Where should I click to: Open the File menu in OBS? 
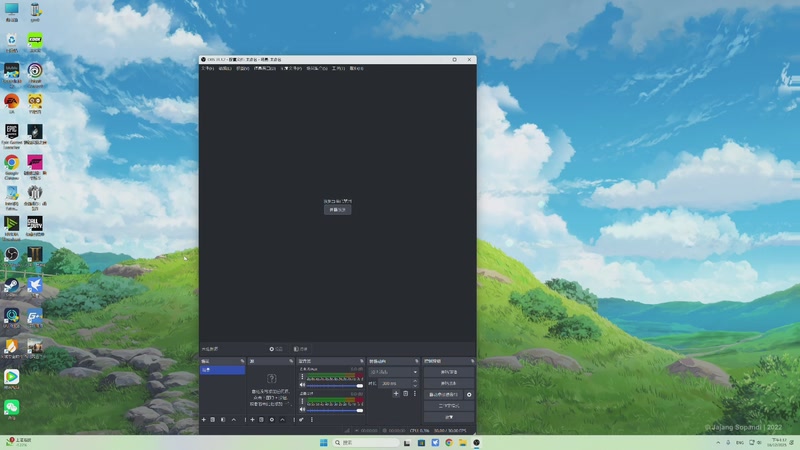click(207, 68)
